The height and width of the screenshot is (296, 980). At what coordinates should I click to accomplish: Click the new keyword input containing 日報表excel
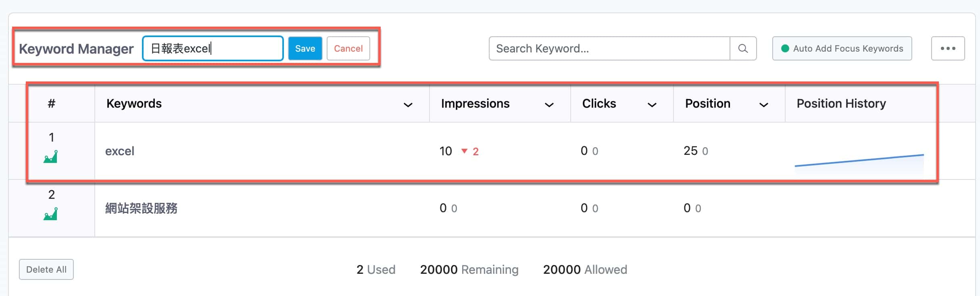[x=213, y=48]
